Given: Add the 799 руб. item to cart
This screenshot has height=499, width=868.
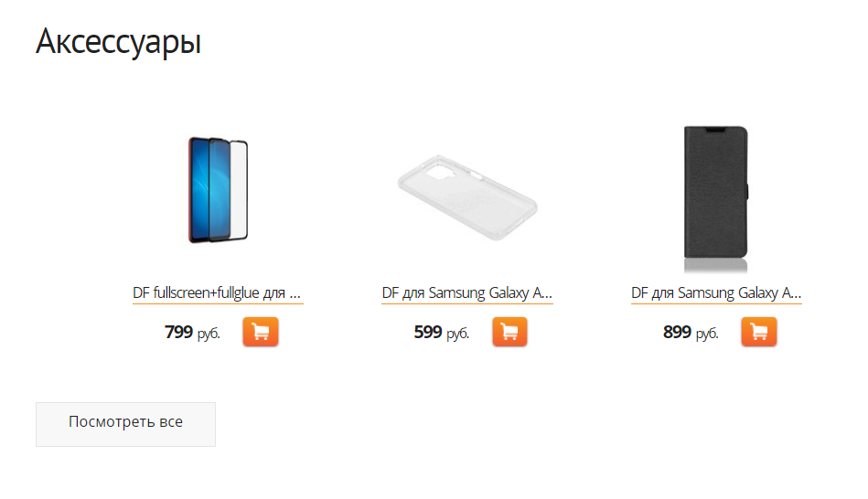Looking at the screenshot, I should pos(260,332).
